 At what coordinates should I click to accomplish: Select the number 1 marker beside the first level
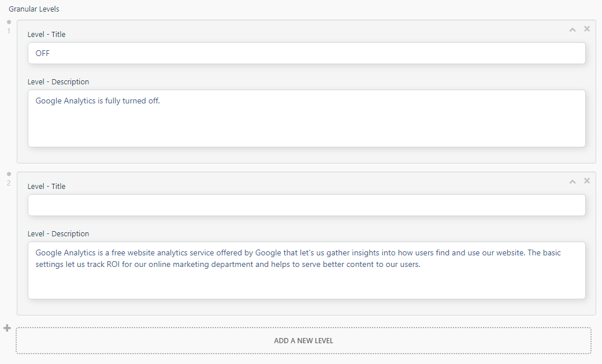tap(8, 30)
